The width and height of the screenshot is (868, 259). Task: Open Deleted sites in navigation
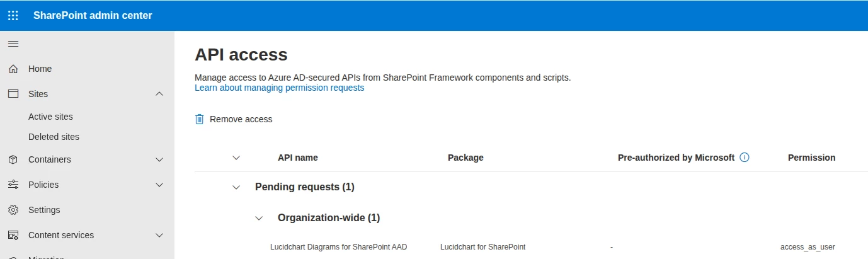click(54, 137)
